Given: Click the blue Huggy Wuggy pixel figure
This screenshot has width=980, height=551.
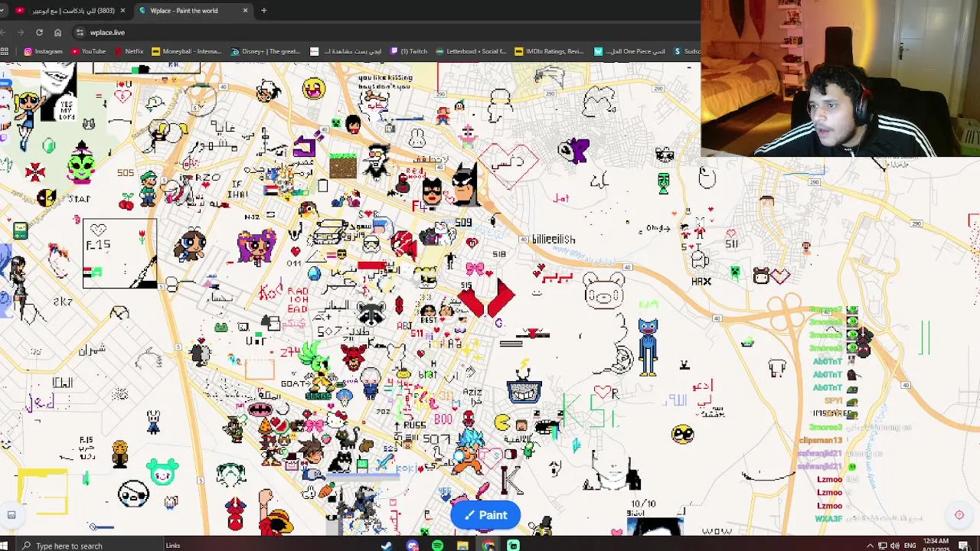Looking at the screenshot, I should coord(648,347).
